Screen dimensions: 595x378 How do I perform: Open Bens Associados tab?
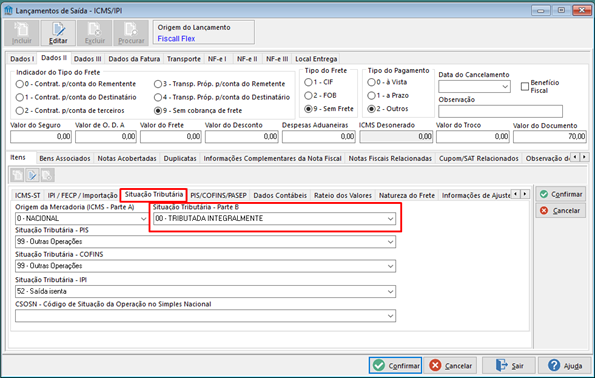pyautogui.click(x=65, y=158)
